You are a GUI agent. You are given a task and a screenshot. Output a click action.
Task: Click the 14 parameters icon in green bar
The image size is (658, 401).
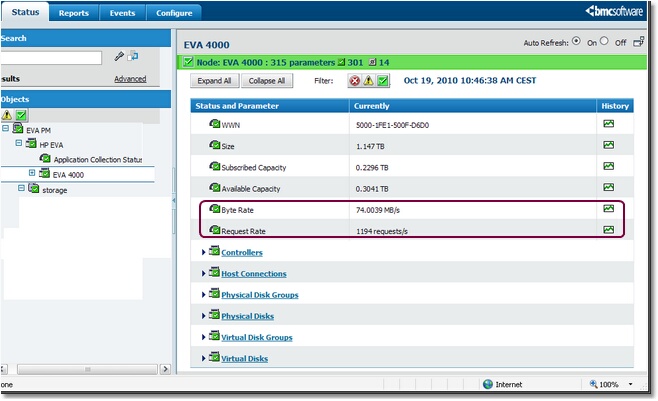point(372,62)
